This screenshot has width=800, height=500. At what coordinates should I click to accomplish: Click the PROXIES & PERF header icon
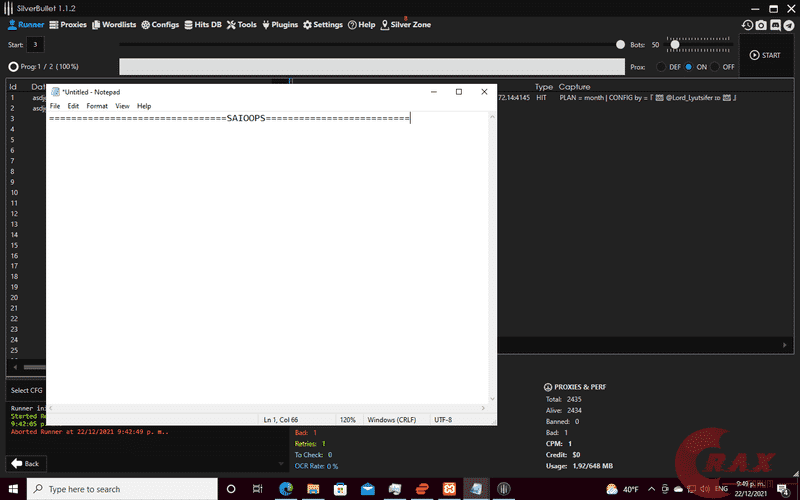pyautogui.click(x=548, y=387)
